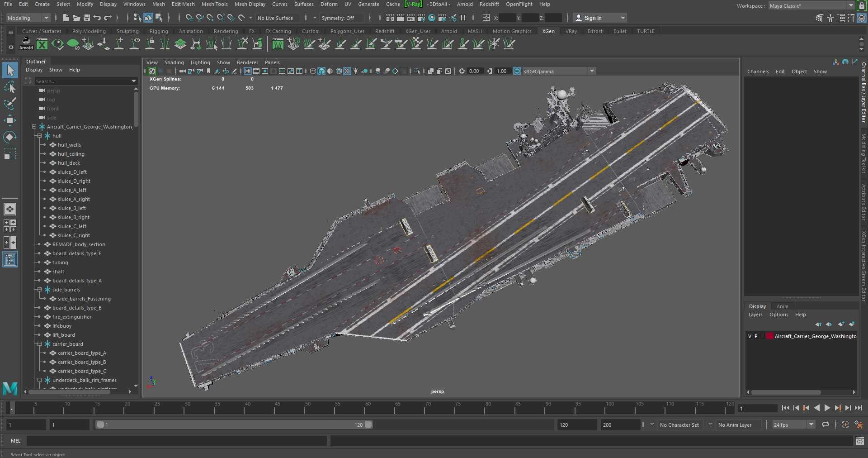Click the Sign In button

click(x=600, y=18)
